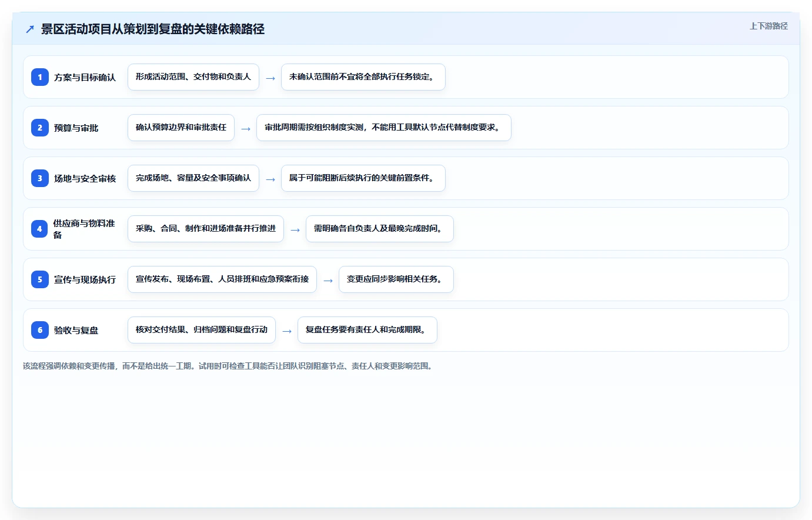812x520 pixels.
Task: Open the 需明确各自负责人及最晚完成时间 box
Action: pos(380,229)
